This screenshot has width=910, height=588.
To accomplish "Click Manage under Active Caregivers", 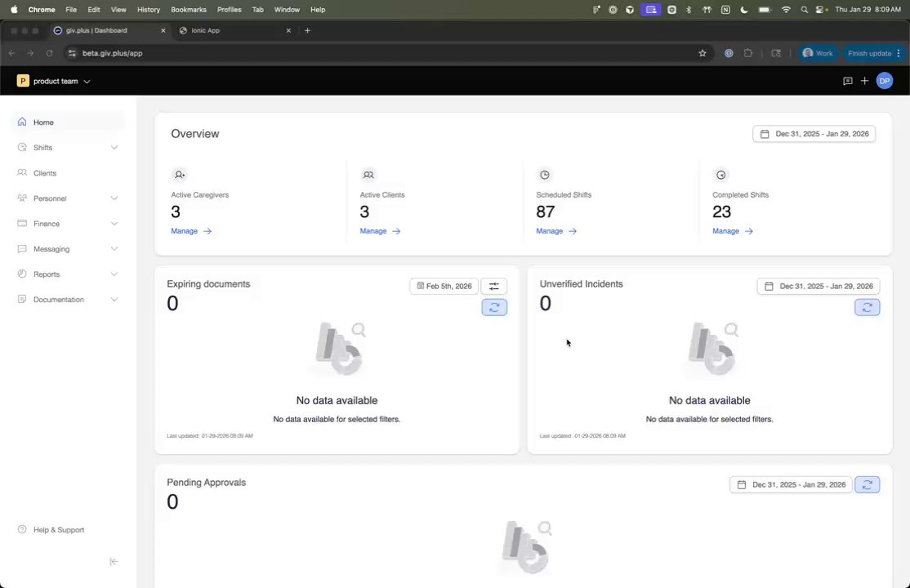I will click(x=191, y=231).
